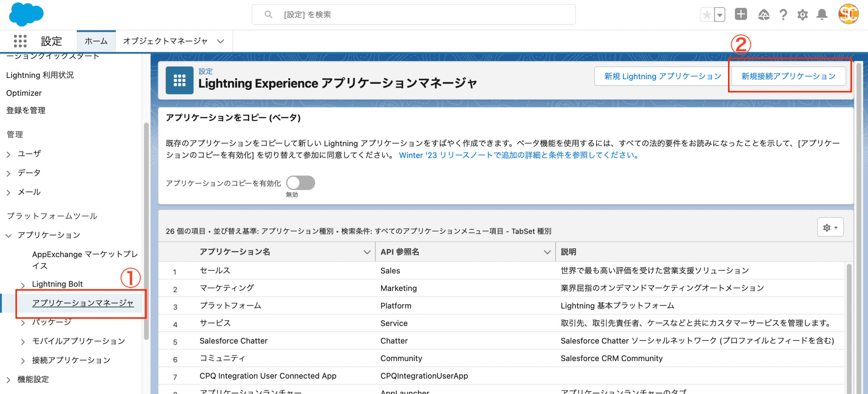Image resolution: width=868 pixels, height=394 pixels.
Task: Enable the application copy toggle
Action: pos(300,183)
